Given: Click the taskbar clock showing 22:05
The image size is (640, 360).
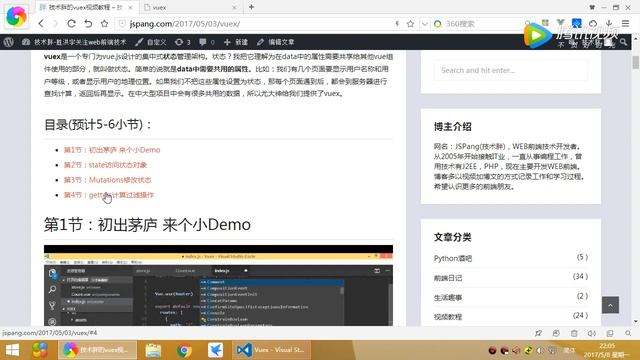Looking at the screenshot, I should pyautogui.click(x=608, y=350).
